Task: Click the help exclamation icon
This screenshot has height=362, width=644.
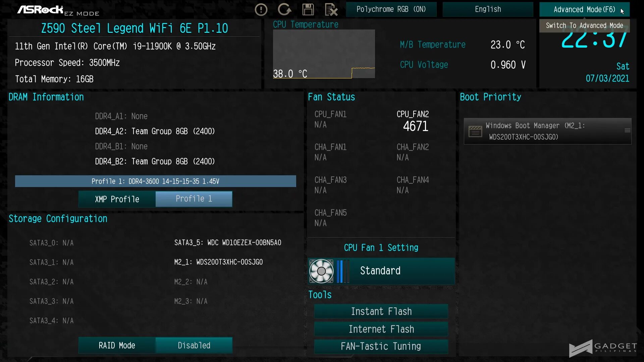Action: (x=261, y=9)
